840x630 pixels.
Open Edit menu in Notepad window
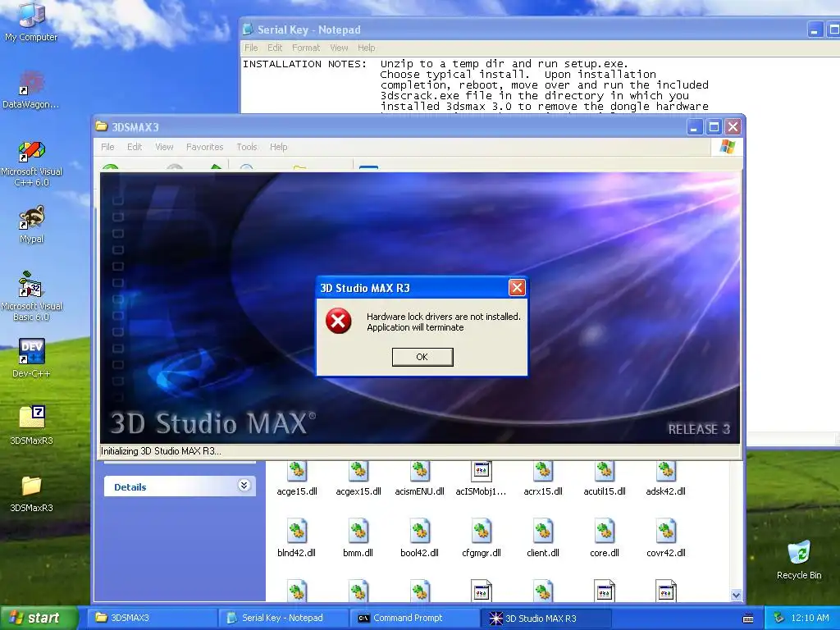click(275, 48)
